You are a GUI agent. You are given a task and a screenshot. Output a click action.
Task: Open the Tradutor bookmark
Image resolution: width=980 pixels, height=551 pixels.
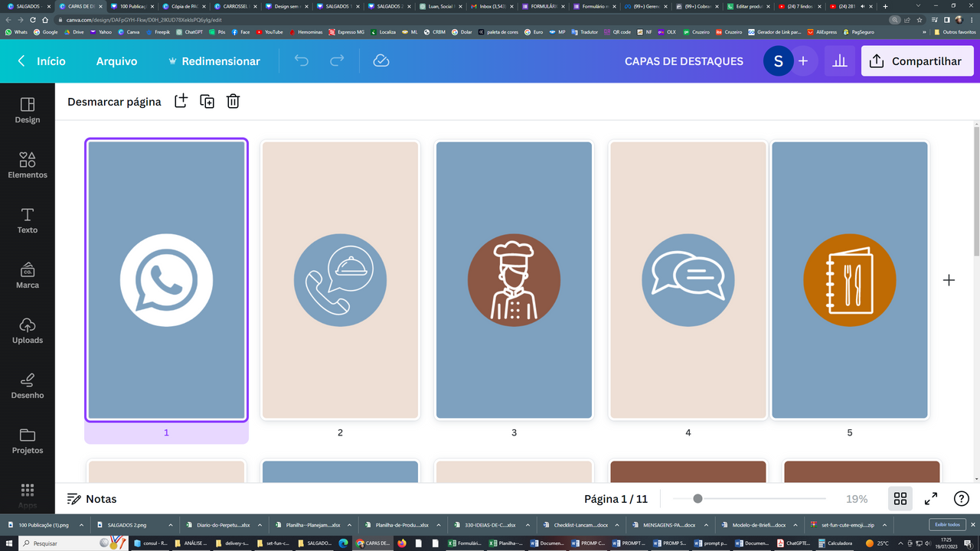(584, 32)
